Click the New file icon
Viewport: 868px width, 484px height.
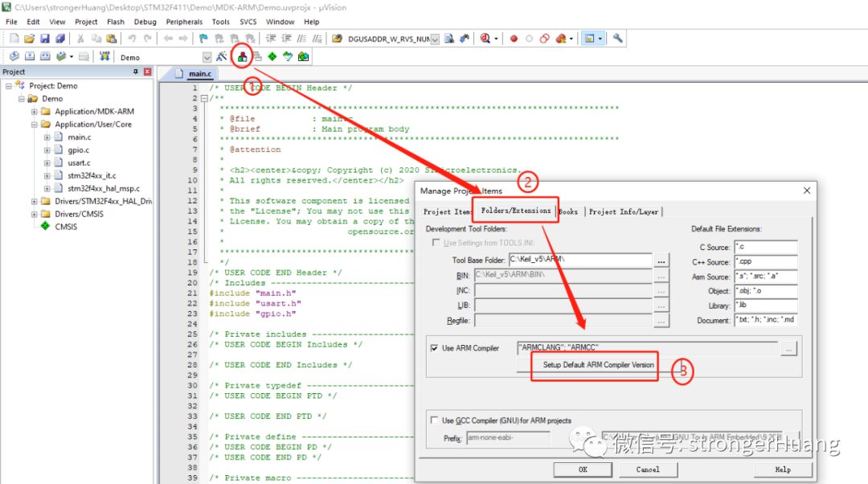14,39
